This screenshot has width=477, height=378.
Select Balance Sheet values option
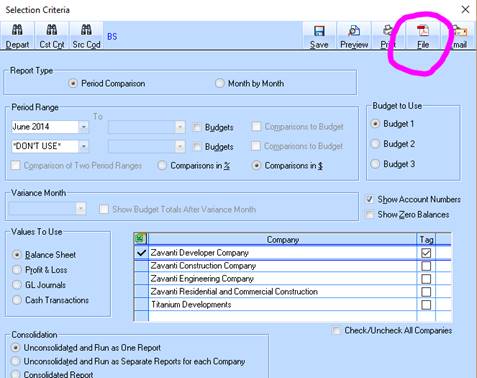17,255
